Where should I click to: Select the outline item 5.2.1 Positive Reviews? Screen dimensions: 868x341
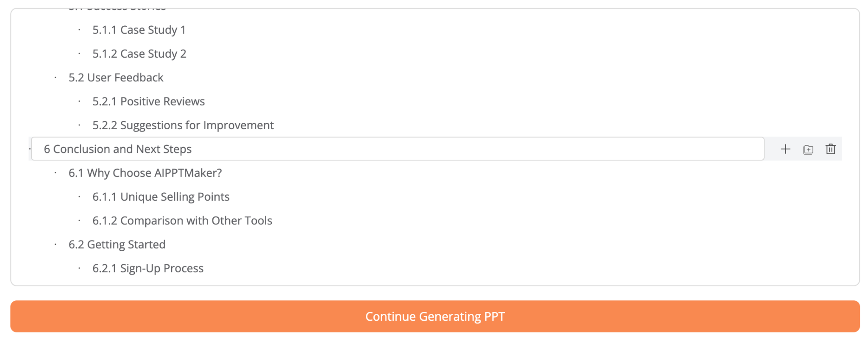[x=148, y=101]
